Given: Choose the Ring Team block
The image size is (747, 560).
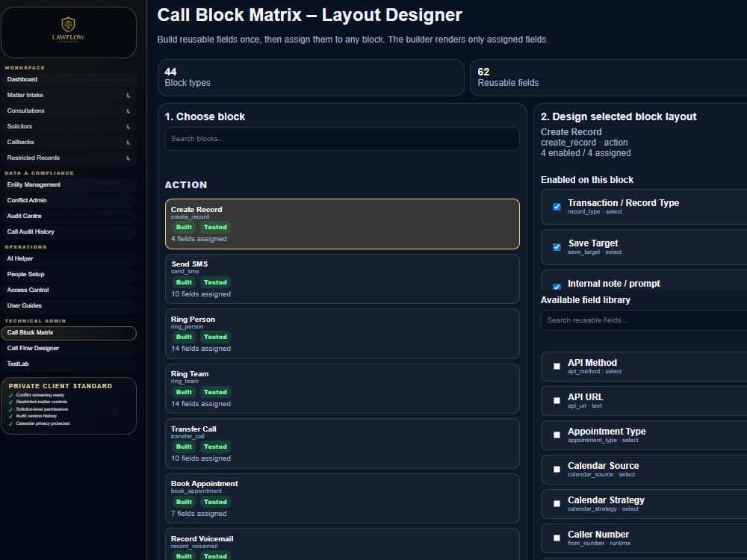Looking at the screenshot, I should click(342, 388).
